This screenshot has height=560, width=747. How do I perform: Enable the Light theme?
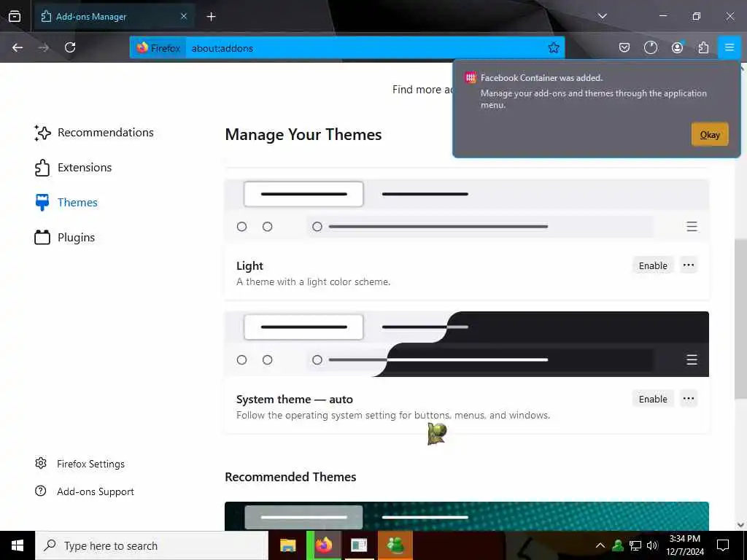point(653,265)
